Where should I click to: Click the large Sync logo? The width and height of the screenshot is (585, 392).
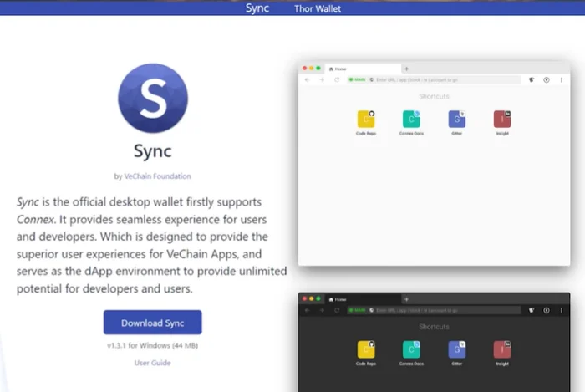tap(153, 98)
